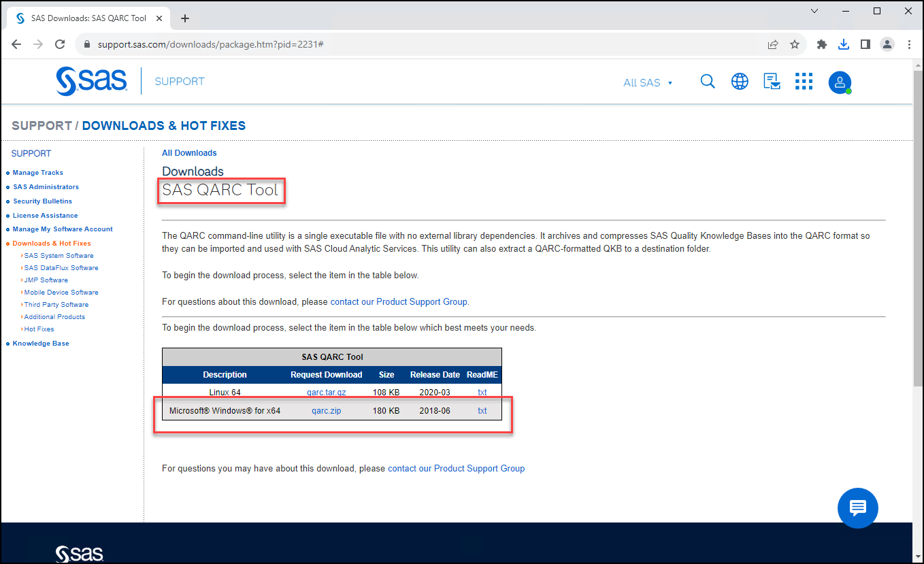Click the apps grid waffle icon
The image size is (924, 564).
(804, 81)
